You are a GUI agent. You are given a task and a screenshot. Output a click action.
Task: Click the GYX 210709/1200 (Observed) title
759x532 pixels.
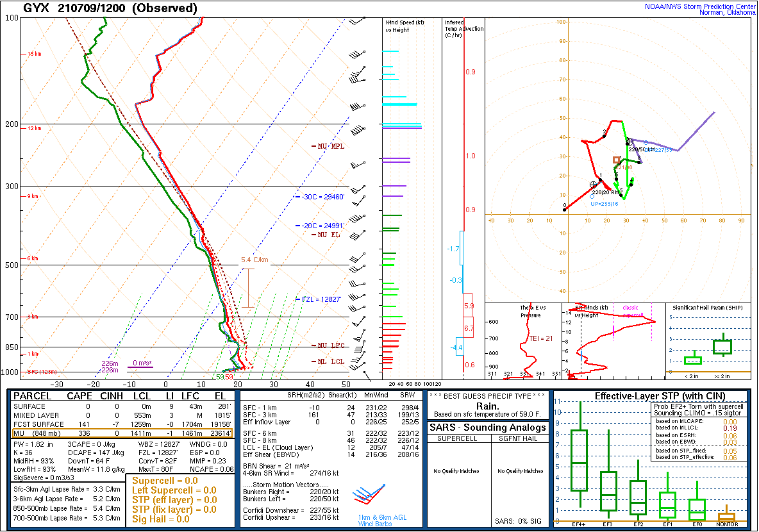(110, 8)
